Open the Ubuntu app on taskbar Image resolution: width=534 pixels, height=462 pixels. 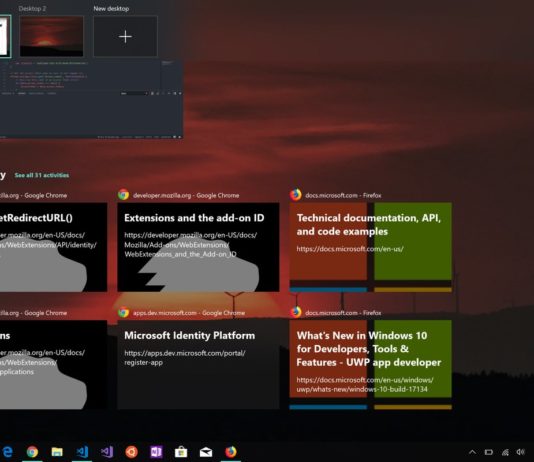(x=131, y=452)
